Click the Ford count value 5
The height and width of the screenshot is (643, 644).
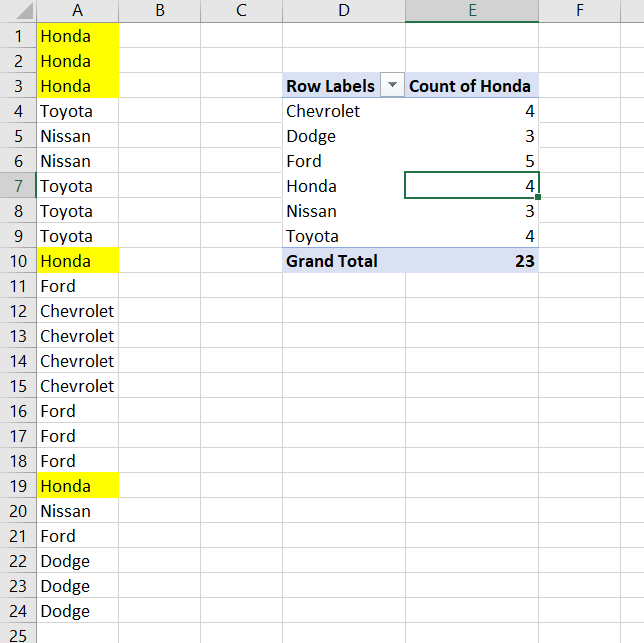[x=472, y=161]
